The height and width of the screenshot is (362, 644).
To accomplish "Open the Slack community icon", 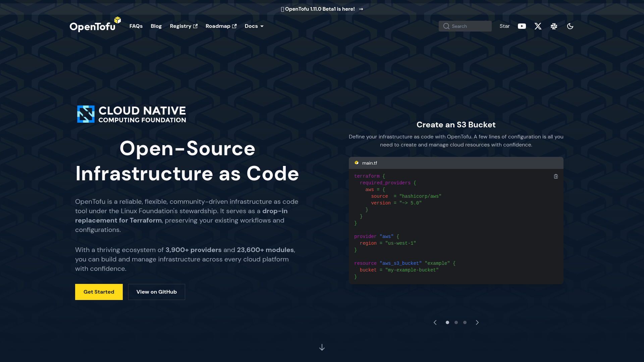I will click(x=554, y=26).
